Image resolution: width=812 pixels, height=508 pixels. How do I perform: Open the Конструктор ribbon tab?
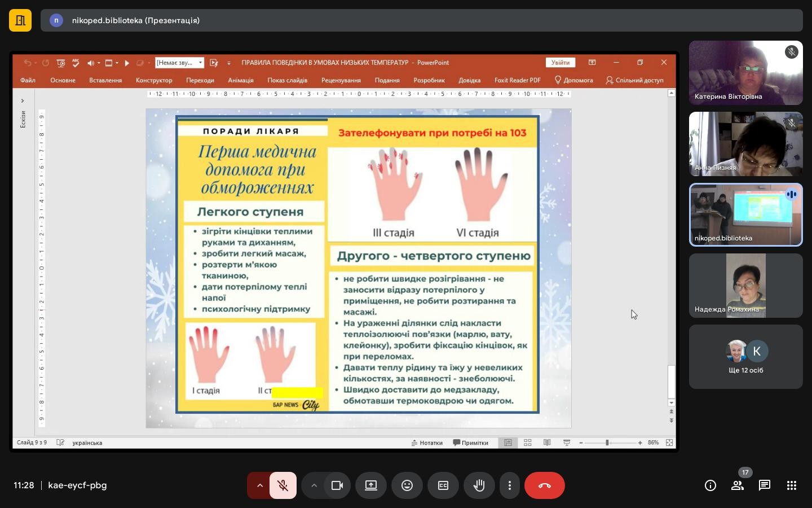tap(154, 80)
